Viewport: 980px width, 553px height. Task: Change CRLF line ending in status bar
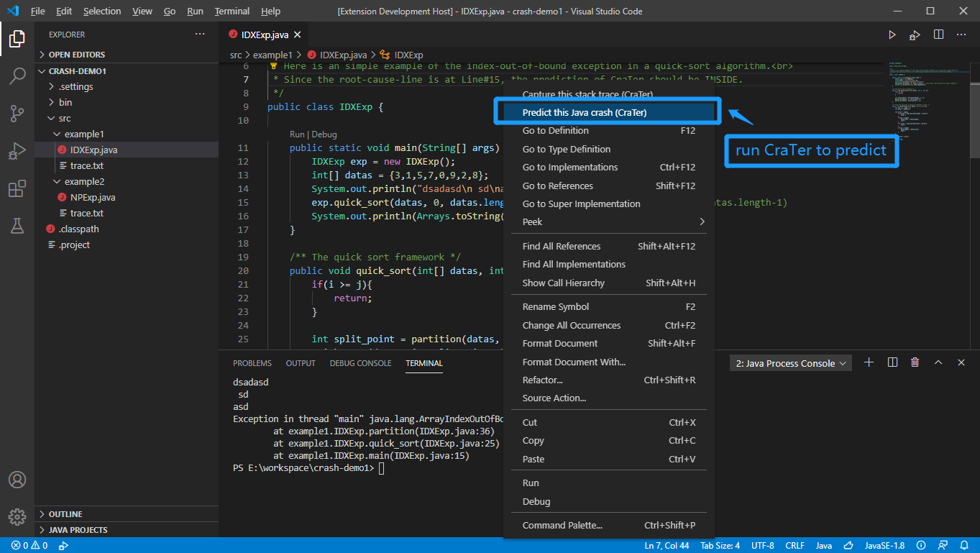point(795,545)
